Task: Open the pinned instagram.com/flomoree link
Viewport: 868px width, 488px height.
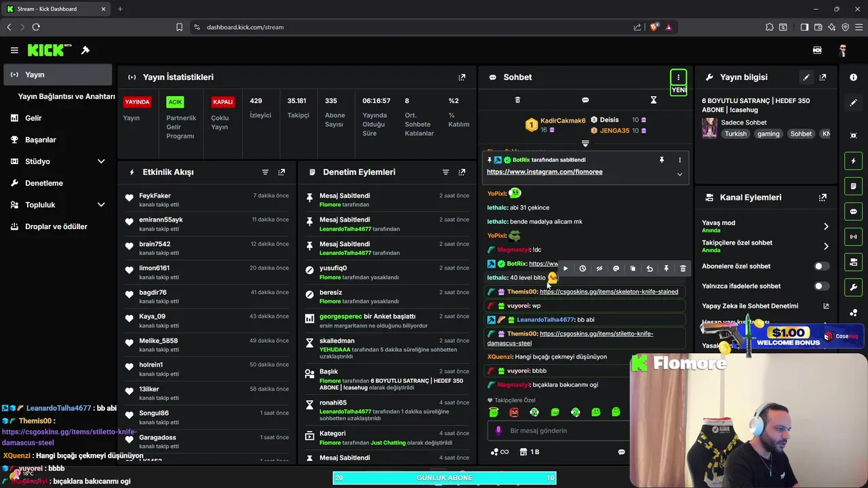Action: click(545, 172)
